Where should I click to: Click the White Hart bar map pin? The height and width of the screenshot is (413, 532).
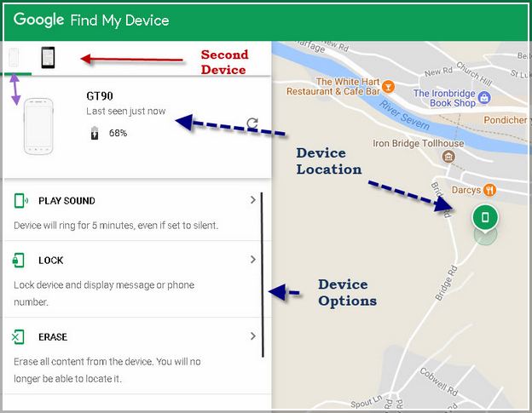tap(388, 87)
